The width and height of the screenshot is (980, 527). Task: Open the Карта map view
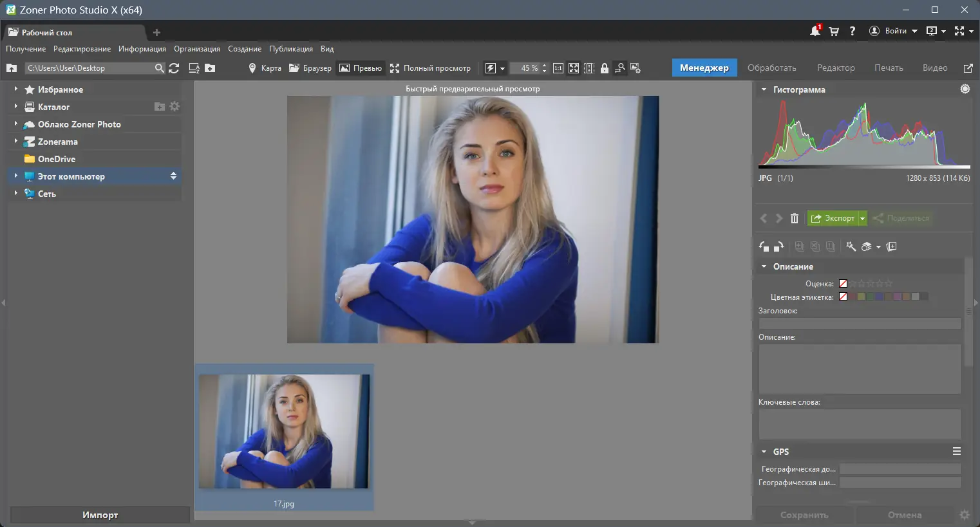[x=265, y=68]
